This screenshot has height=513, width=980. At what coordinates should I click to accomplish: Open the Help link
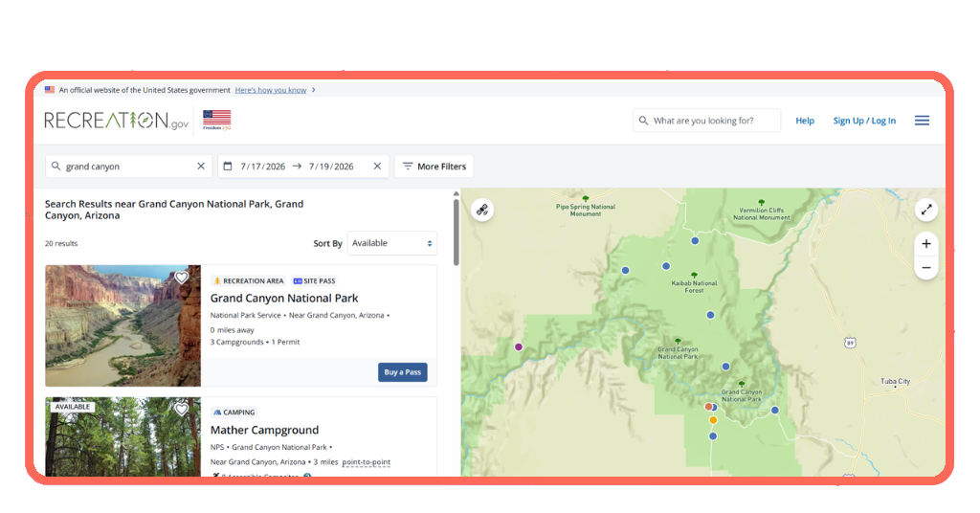pyautogui.click(x=805, y=121)
